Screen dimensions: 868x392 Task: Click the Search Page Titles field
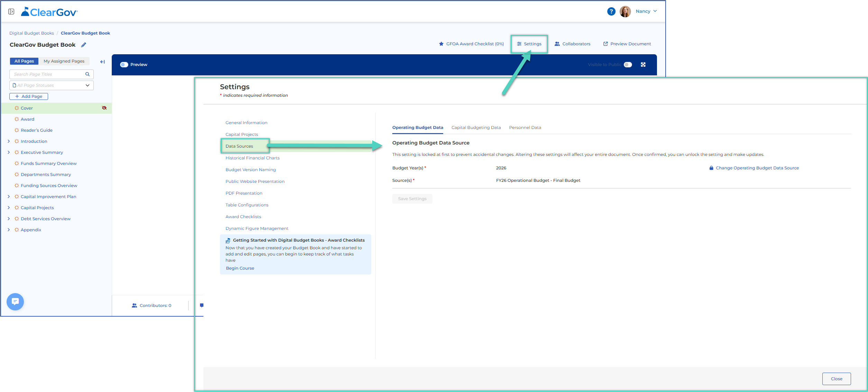[x=51, y=74]
